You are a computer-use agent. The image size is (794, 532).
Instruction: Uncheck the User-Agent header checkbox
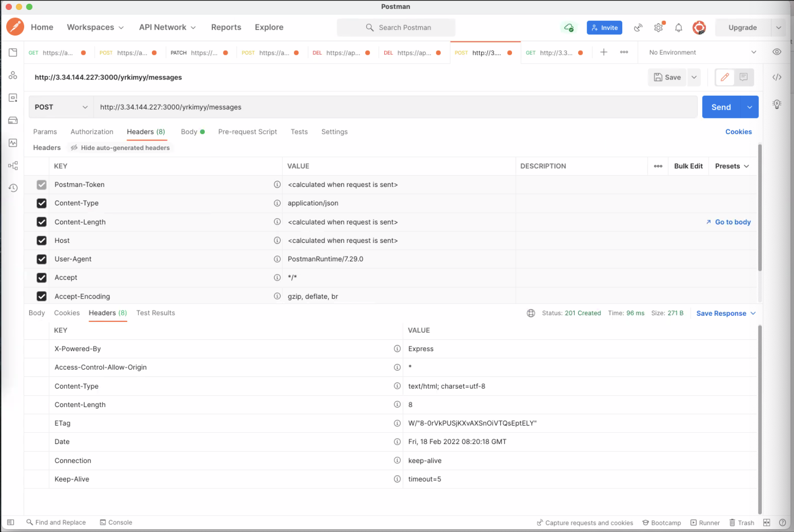click(x=42, y=259)
